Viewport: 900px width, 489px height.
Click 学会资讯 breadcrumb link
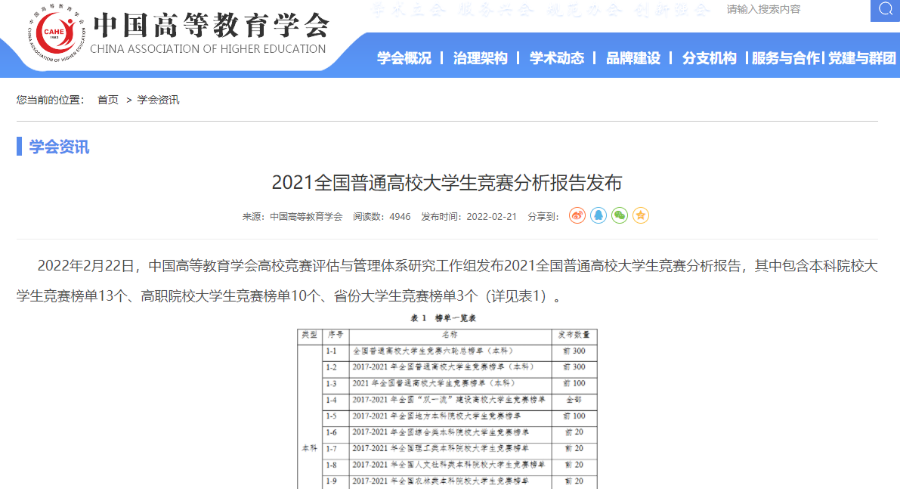pyautogui.click(x=158, y=100)
